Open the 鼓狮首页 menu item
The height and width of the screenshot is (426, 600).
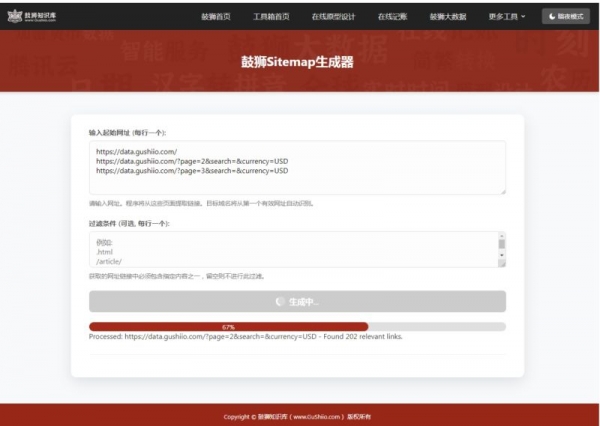pyautogui.click(x=216, y=16)
